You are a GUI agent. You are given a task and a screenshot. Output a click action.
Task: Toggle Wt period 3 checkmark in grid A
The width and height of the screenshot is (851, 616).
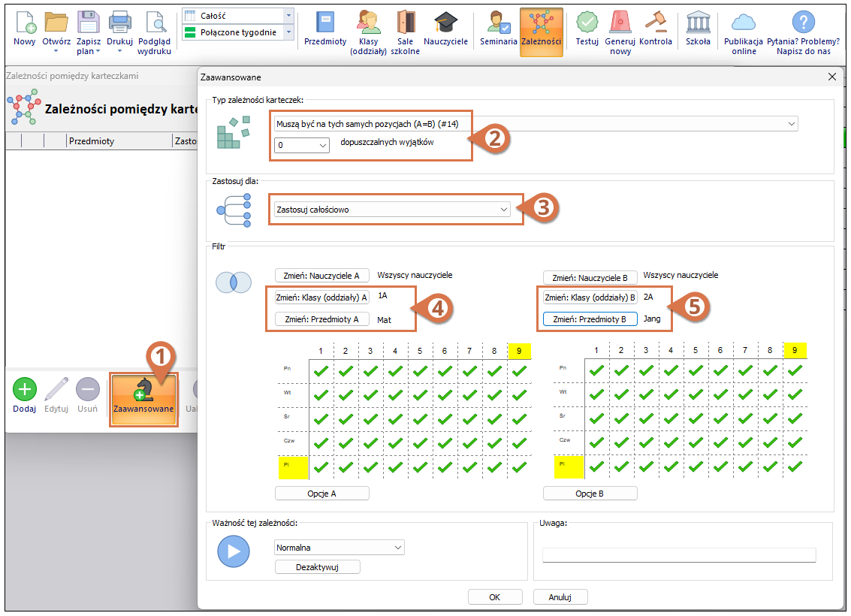click(371, 394)
